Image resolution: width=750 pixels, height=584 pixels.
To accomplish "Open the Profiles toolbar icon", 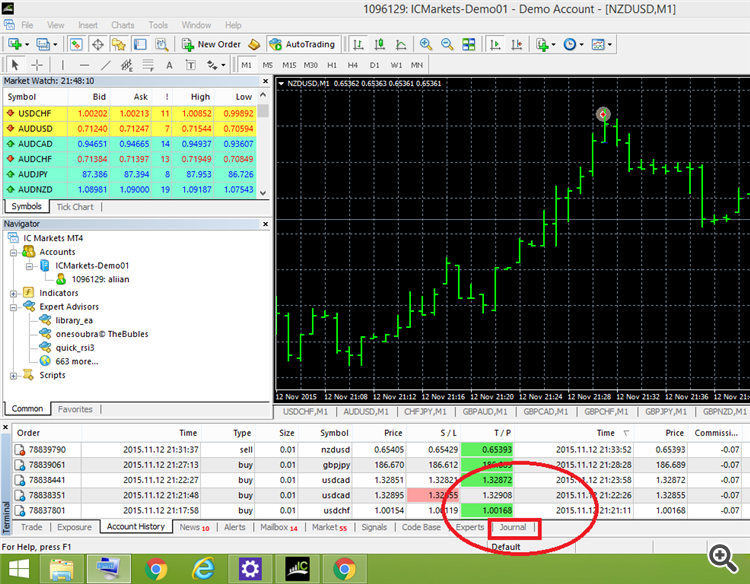I will coord(43,44).
